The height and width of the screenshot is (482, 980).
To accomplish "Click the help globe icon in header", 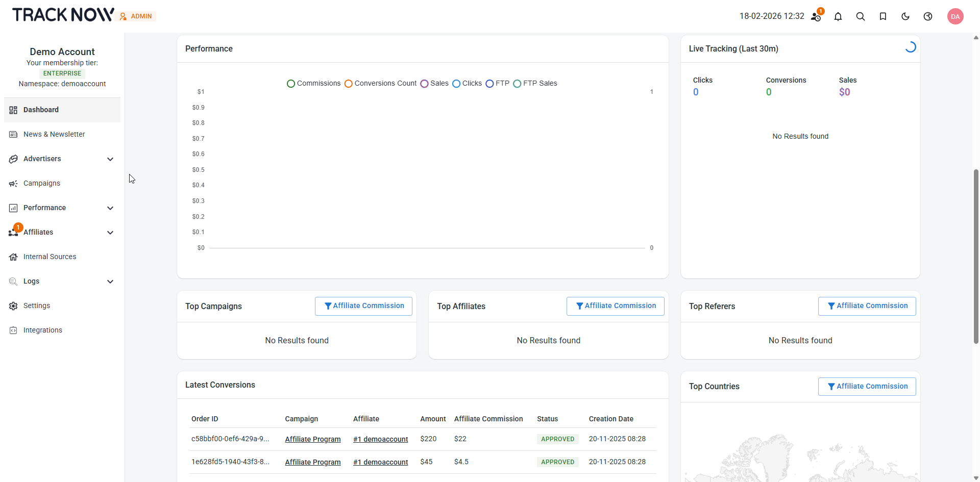I will point(928,16).
